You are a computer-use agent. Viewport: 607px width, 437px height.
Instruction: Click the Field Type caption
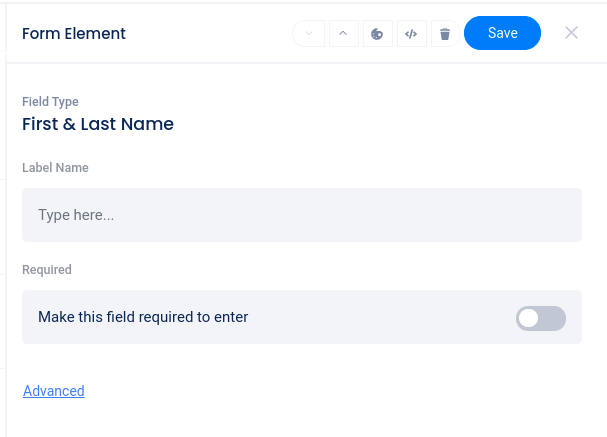pos(50,102)
